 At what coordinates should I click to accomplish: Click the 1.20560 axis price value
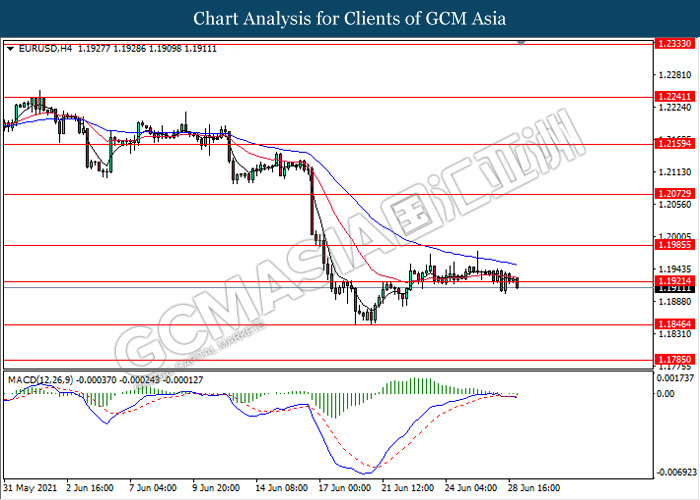[675, 204]
